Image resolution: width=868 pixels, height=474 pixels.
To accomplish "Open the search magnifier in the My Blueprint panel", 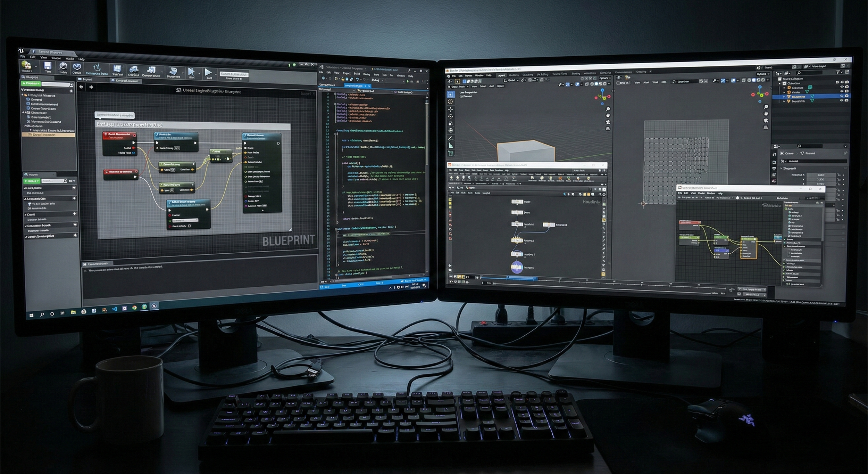I will 72,85.
